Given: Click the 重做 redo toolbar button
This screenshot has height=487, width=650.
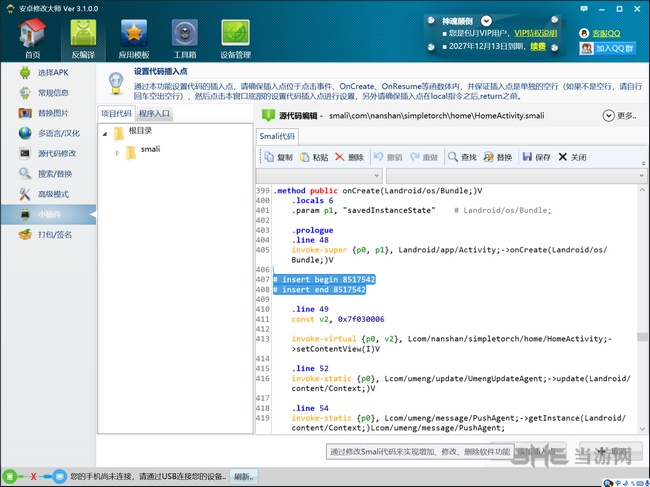Looking at the screenshot, I should point(424,157).
